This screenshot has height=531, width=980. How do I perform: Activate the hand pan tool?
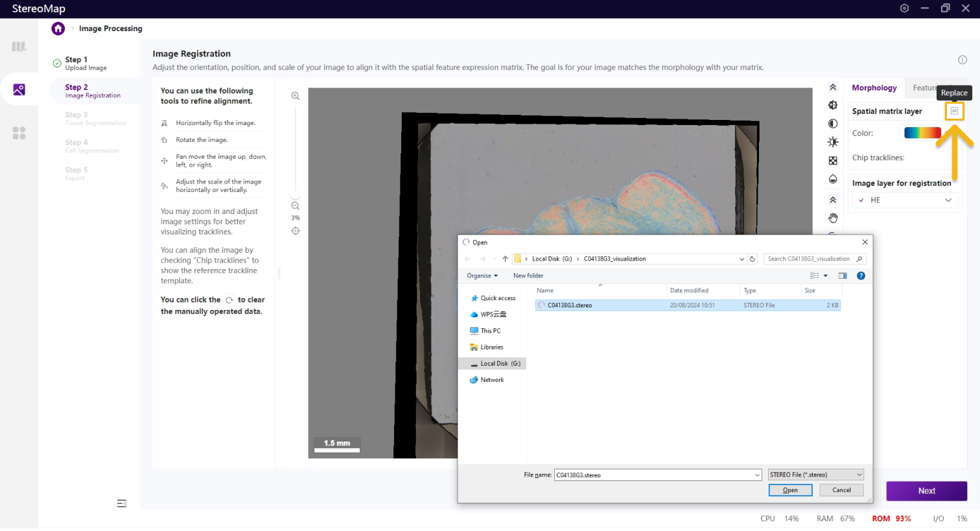pyautogui.click(x=833, y=218)
